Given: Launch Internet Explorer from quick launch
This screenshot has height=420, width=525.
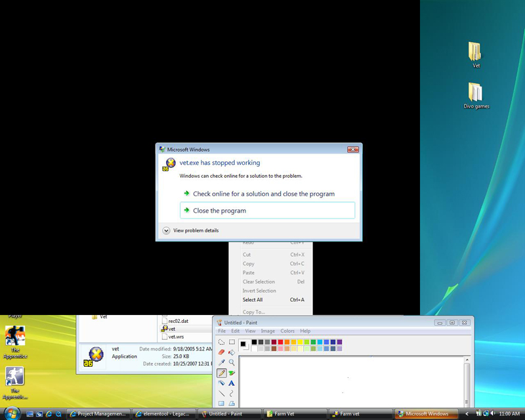Looking at the screenshot, I should (x=49, y=414).
